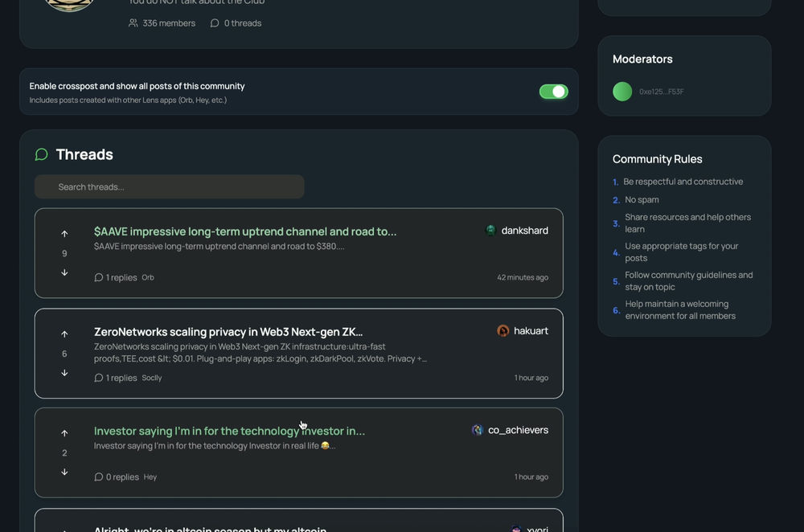
Task: Click the 0 threads count
Action: (236, 23)
